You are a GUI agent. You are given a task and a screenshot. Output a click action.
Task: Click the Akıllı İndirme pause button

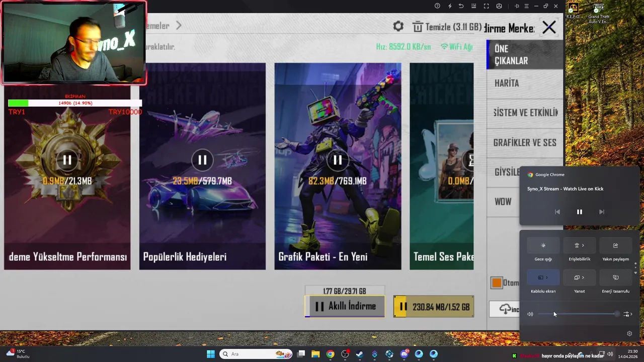click(x=345, y=306)
